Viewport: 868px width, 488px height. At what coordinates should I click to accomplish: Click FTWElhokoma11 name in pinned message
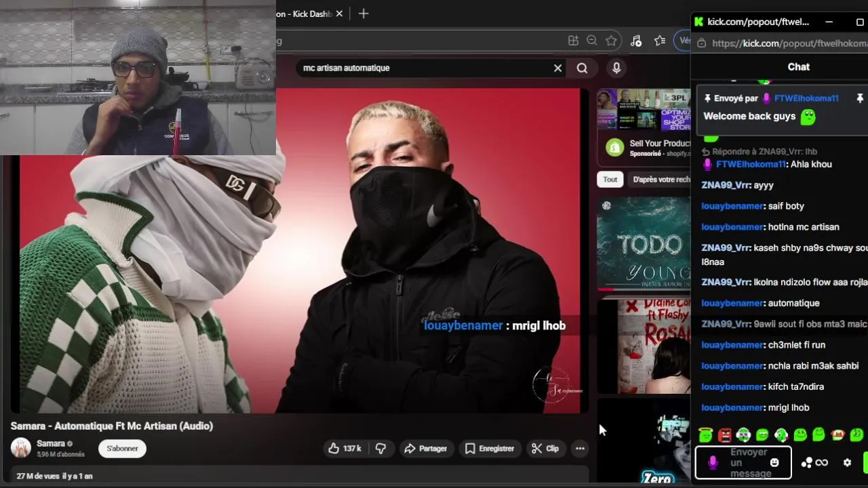(806, 98)
